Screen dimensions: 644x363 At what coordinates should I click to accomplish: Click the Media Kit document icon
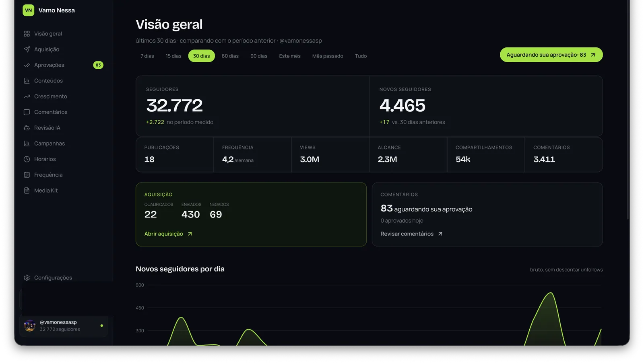(x=27, y=191)
